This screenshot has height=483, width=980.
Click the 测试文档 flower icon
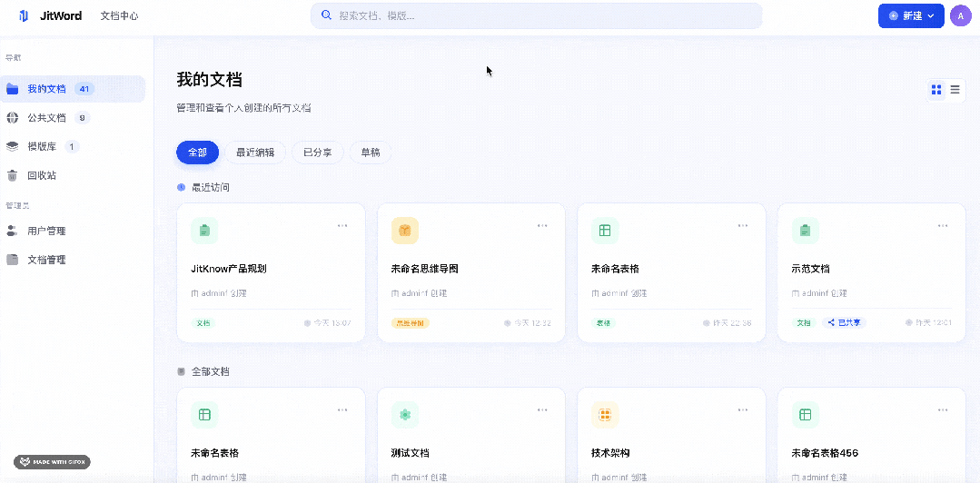click(x=404, y=415)
